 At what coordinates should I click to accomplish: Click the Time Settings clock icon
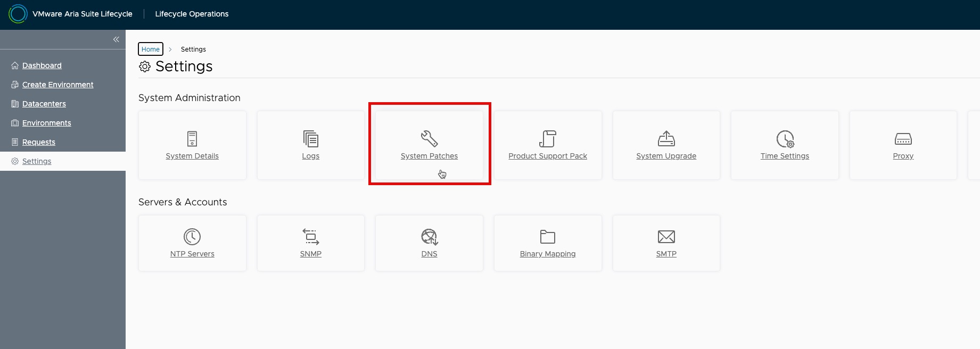[785, 139]
